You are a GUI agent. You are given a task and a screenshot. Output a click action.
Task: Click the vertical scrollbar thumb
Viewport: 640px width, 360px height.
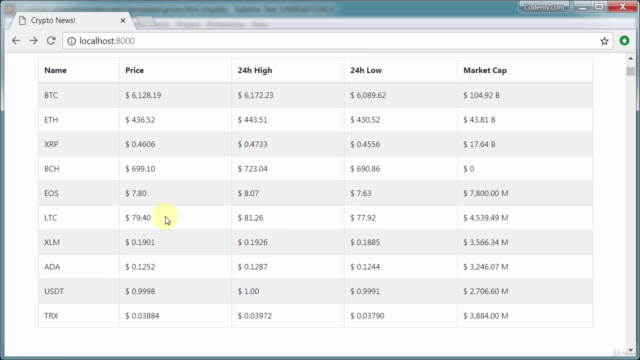(631, 71)
